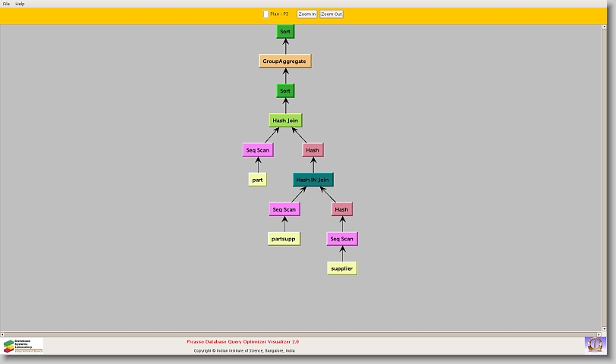Click the Sort node below GroupAggregate
This screenshot has height=364, width=616.
click(x=285, y=91)
